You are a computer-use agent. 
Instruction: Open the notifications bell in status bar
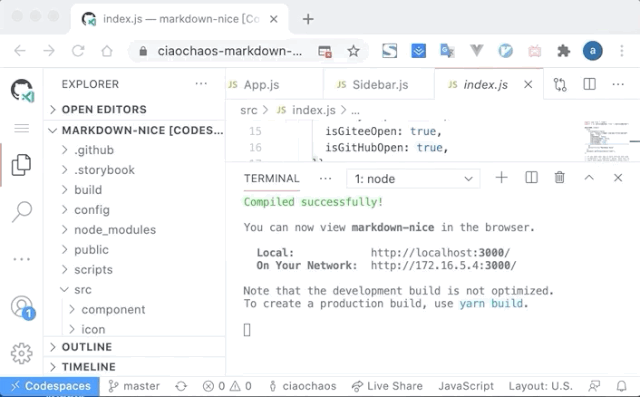pyautogui.click(x=621, y=386)
